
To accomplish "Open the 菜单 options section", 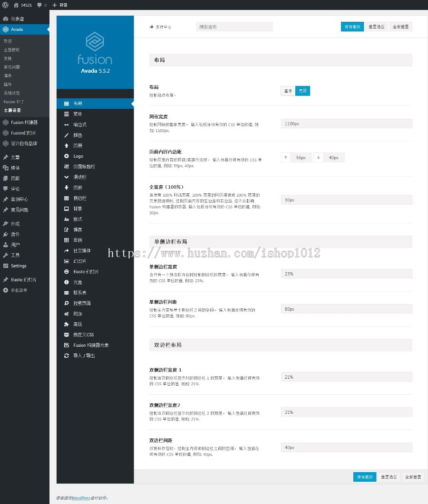I will coord(95,114).
